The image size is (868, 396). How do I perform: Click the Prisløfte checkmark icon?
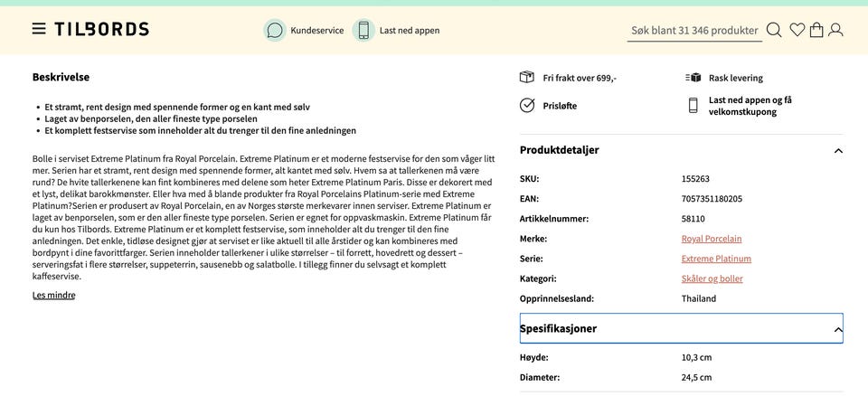[527, 105]
